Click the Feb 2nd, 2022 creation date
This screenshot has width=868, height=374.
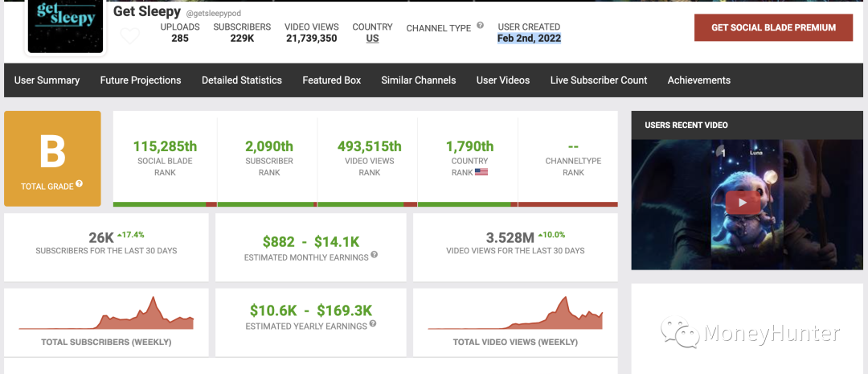click(x=529, y=39)
